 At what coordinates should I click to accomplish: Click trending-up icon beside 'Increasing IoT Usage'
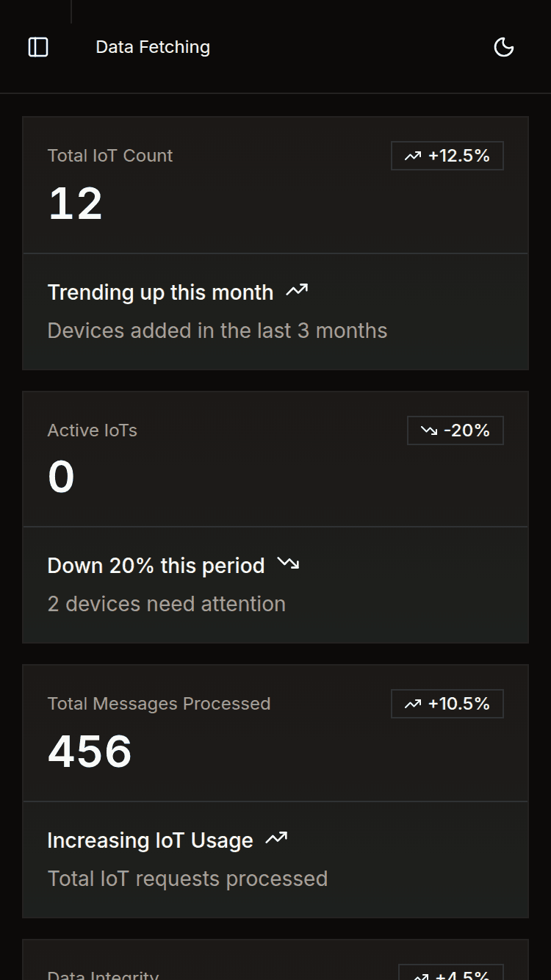click(x=276, y=838)
